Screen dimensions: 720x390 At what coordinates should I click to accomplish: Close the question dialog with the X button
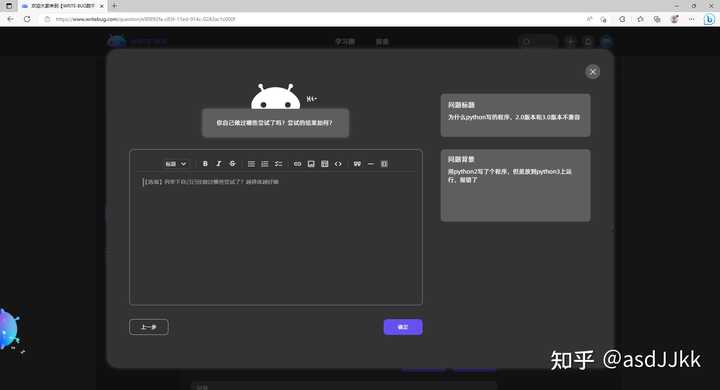(592, 72)
